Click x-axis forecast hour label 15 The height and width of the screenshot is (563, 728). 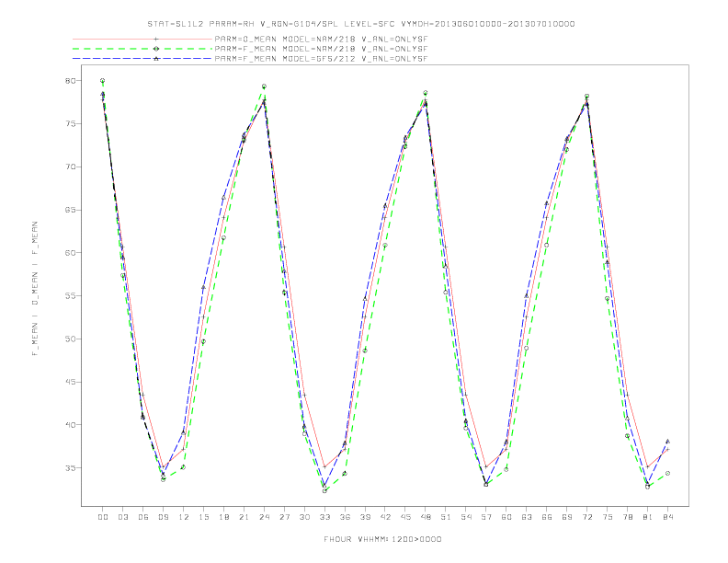(x=204, y=517)
